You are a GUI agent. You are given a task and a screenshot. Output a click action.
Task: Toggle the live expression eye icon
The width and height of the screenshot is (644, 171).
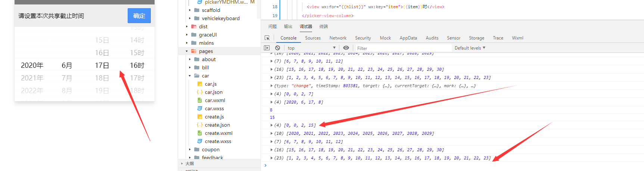pos(346,48)
